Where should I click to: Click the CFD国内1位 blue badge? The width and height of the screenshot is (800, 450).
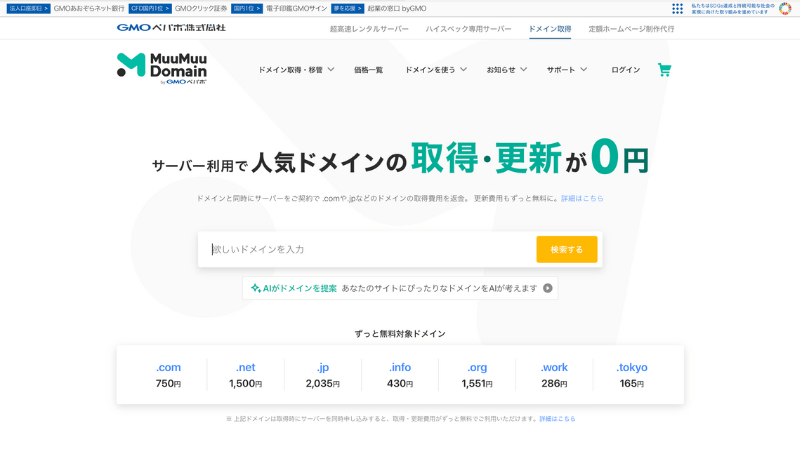[150, 9]
